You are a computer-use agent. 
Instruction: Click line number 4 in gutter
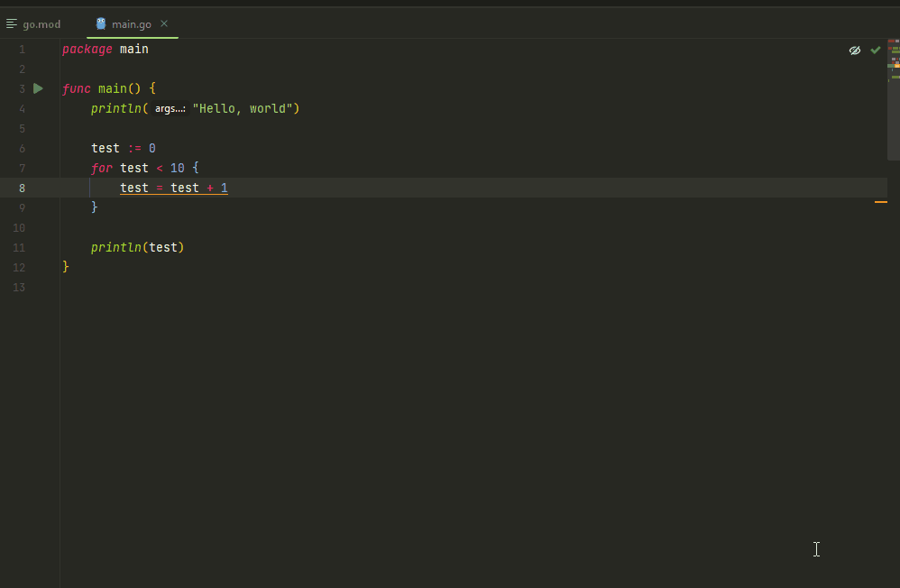point(22,109)
